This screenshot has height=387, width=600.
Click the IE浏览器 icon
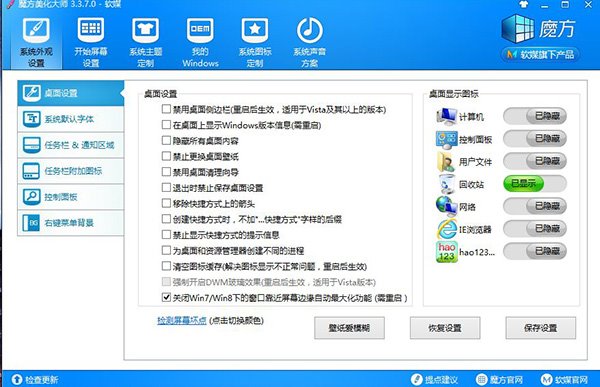(447, 229)
